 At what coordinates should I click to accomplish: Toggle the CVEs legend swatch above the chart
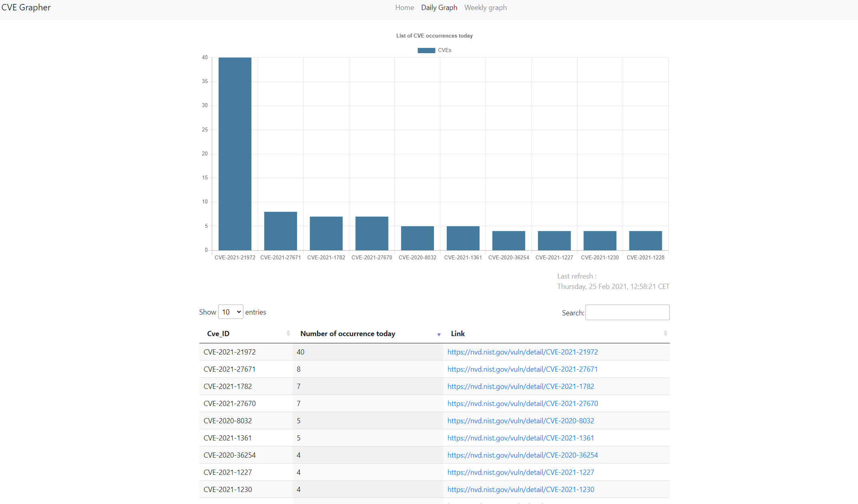pyautogui.click(x=426, y=50)
